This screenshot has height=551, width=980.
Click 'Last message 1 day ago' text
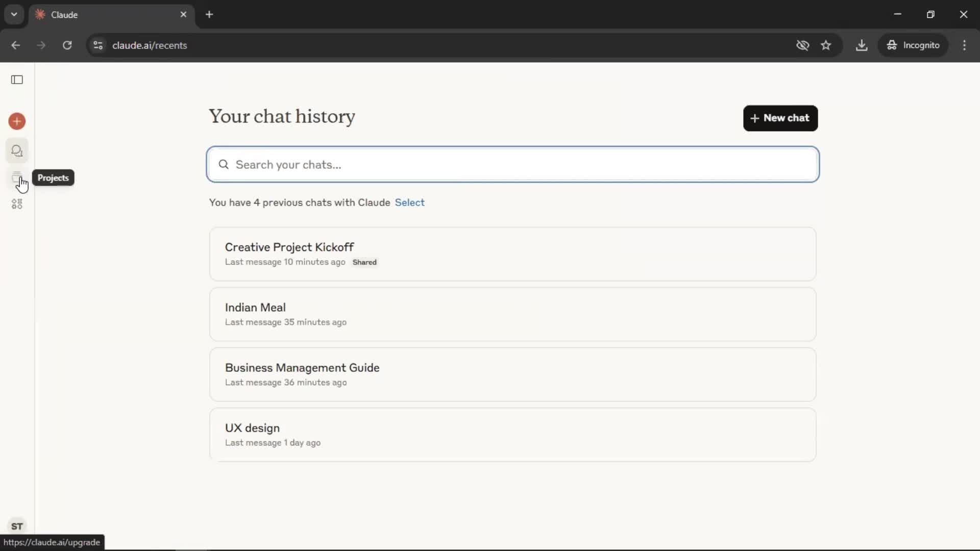pos(273,443)
